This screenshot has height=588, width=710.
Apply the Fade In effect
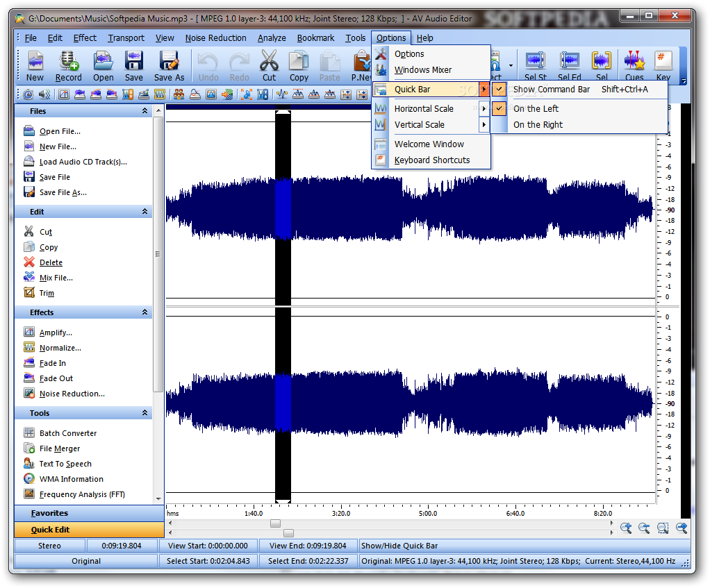tap(53, 363)
